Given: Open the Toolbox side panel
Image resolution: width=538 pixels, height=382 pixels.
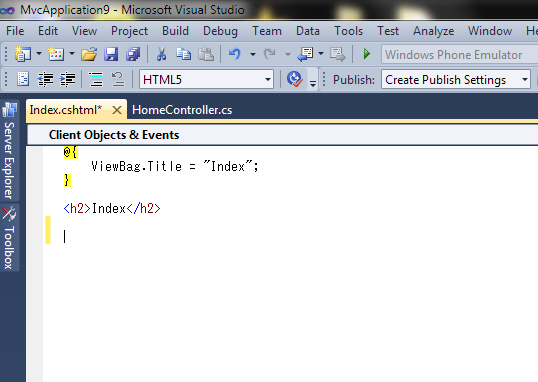Looking at the screenshot, I should (x=9, y=238).
